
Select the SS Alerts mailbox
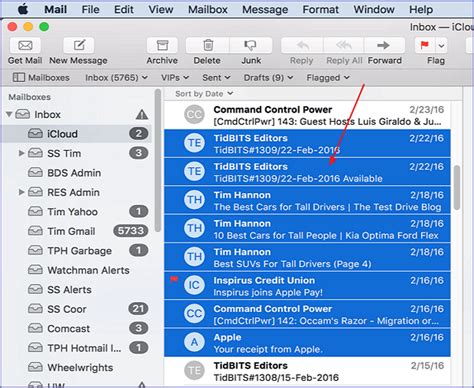tap(77, 290)
